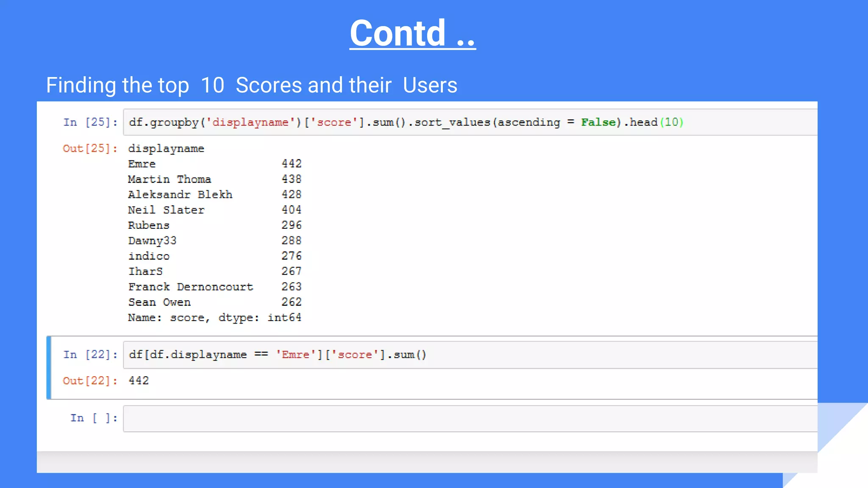Click the 'indico' row name
The width and height of the screenshot is (868, 488).
click(x=149, y=256)
